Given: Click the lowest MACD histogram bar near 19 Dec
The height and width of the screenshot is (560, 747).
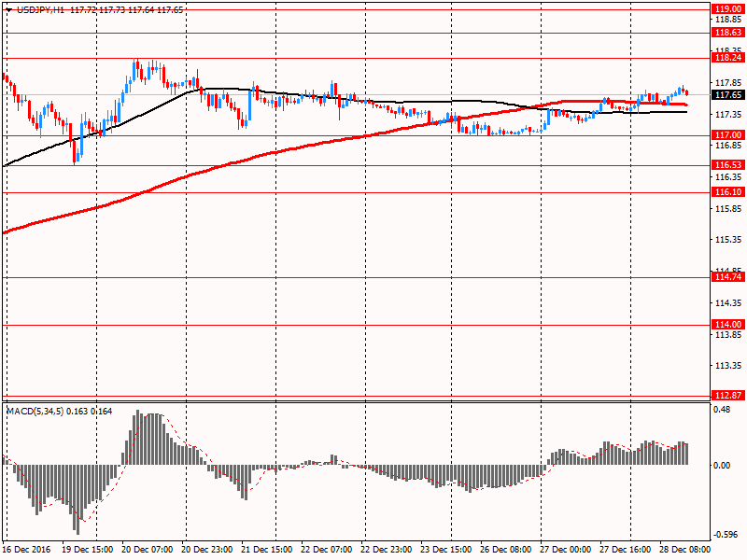Looking at the screenshot, I should 78,499.
